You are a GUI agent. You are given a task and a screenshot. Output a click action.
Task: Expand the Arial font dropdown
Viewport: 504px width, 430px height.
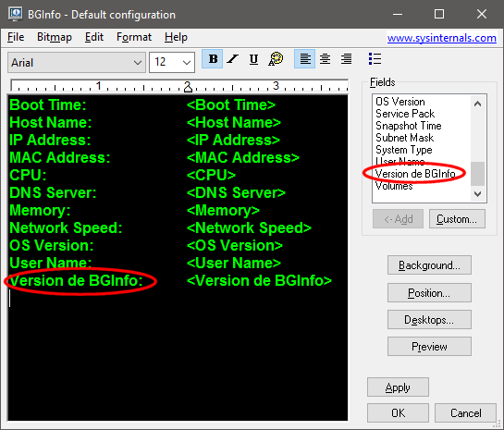(77, 62)
